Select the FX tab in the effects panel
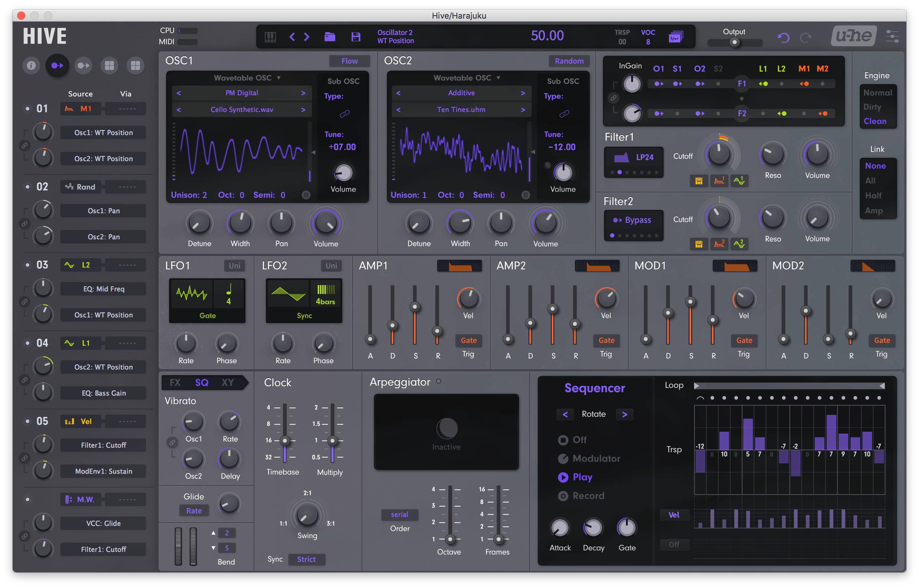This screenshot has height=588, width=919. coord(172,382)
